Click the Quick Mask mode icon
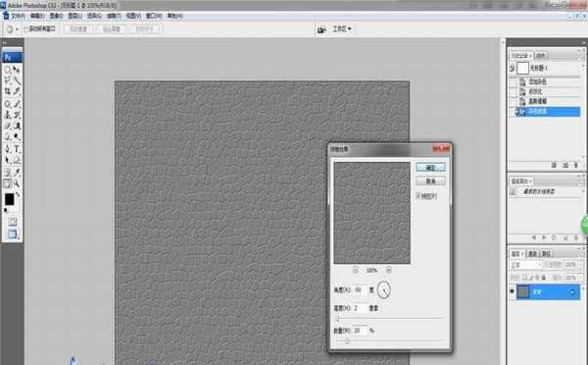The width and height of the screenshot is (588, 365). 13,222
